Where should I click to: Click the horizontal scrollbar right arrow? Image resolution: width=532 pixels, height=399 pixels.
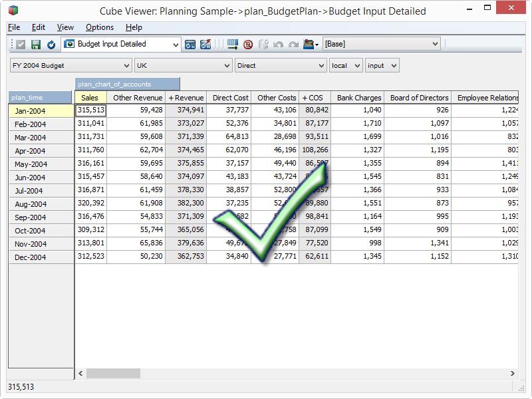pos(512,374)
